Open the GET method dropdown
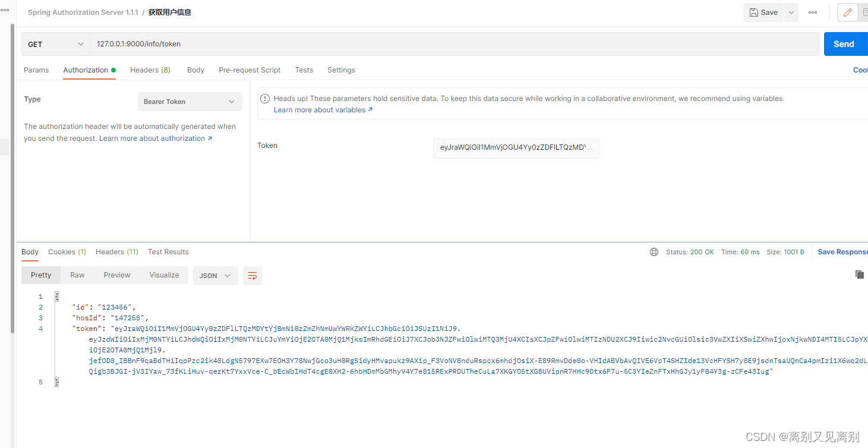Image resolution: width=868 pixels, height=448 pixels. click(x=56, y=44)
